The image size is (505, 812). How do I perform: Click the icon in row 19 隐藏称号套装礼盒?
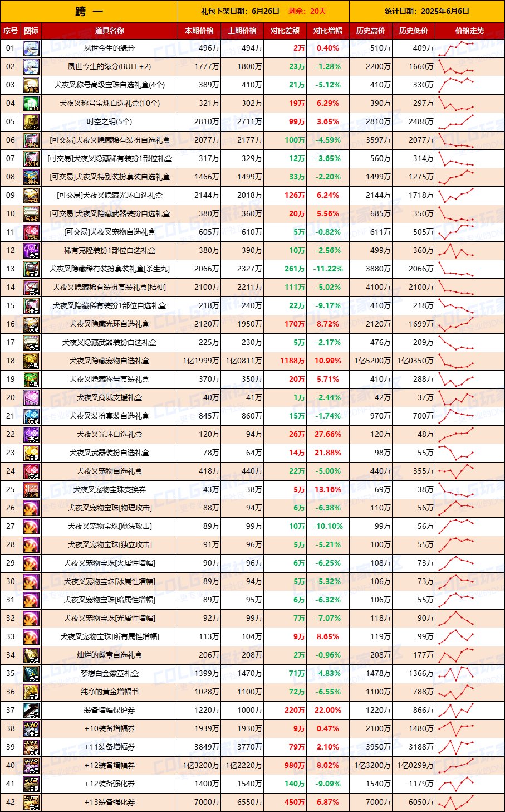[x=31, y=380]
